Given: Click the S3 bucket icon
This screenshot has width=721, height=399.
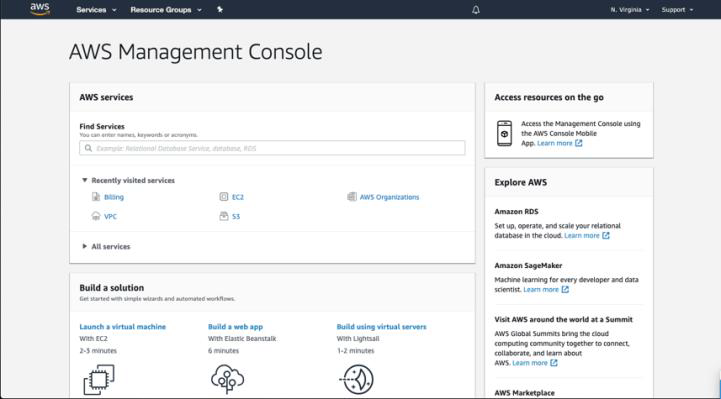Looking at the screenshot, I should pos(223,216).
